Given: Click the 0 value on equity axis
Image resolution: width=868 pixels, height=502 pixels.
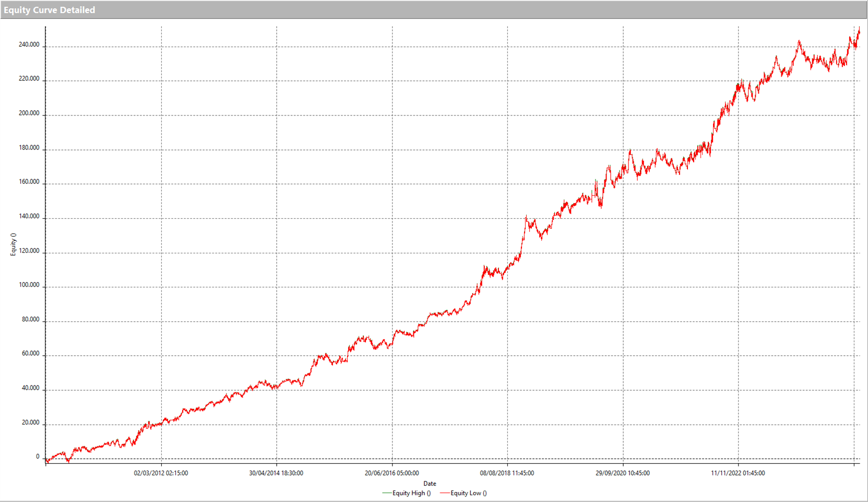Looking at the screenshot, I should point(38,457).
